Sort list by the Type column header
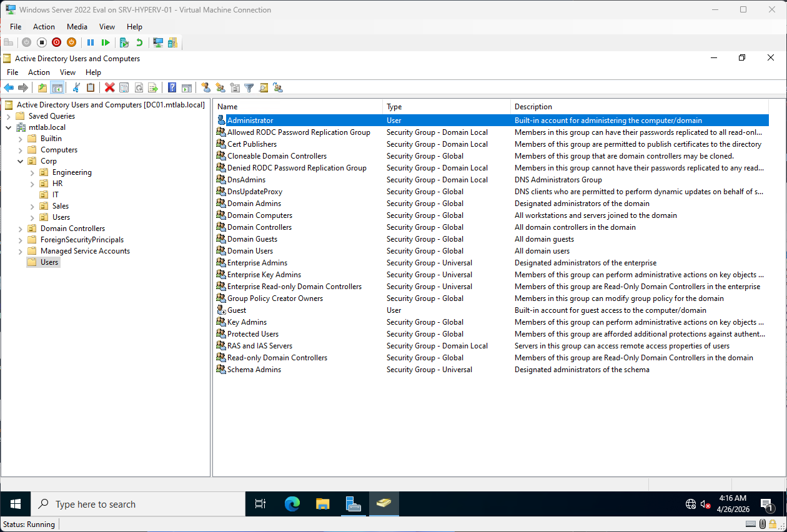 [447, 107]
